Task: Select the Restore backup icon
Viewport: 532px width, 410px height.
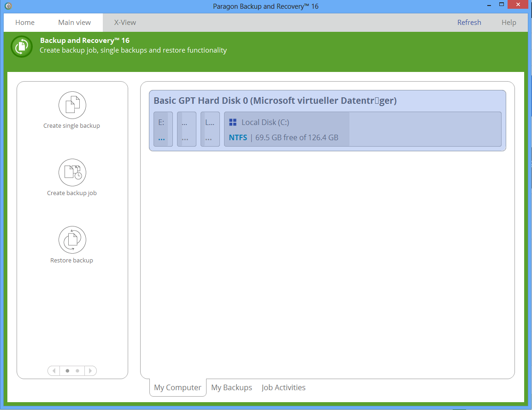Action: 72,240
